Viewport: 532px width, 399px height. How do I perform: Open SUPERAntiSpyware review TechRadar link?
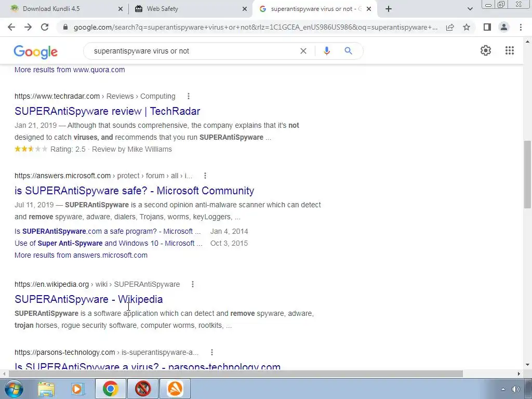(x=107, y=111)
